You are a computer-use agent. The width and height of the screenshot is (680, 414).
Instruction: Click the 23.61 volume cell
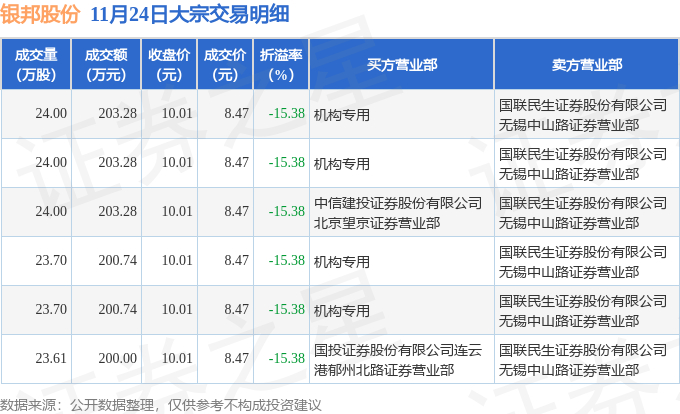[51, 359]
